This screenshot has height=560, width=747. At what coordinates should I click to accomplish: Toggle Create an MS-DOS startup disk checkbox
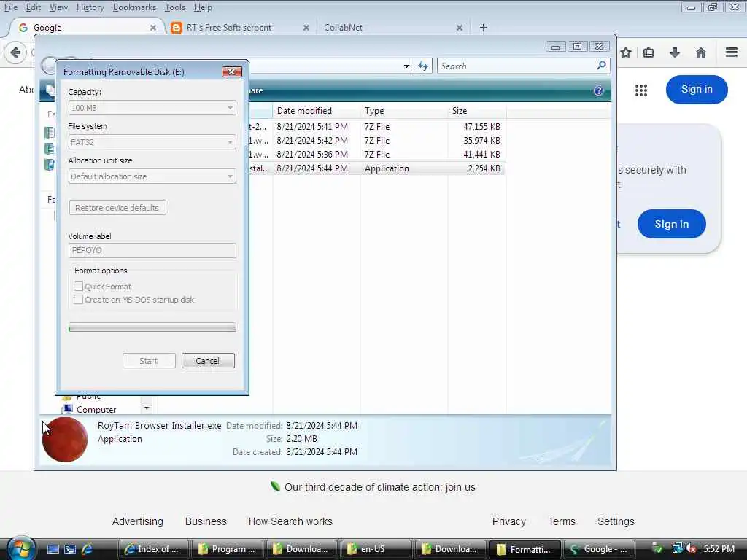79,300
